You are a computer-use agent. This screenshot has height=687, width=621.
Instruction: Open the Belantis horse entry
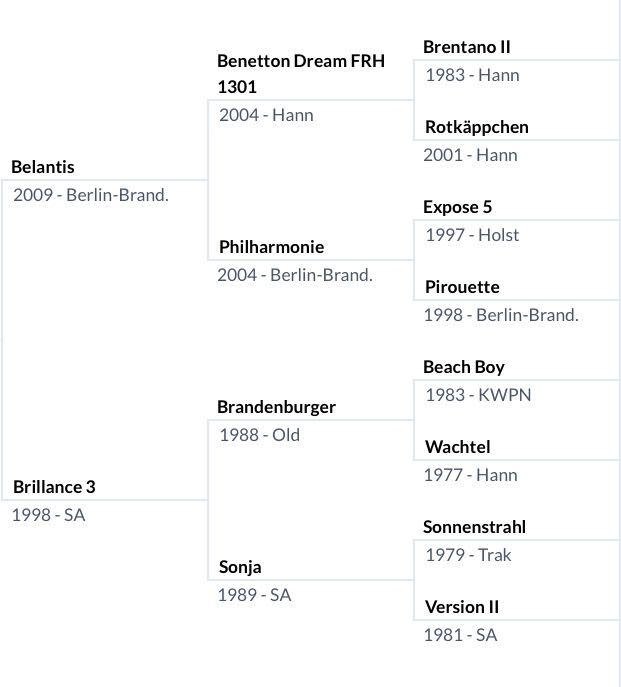click(43, 167)
